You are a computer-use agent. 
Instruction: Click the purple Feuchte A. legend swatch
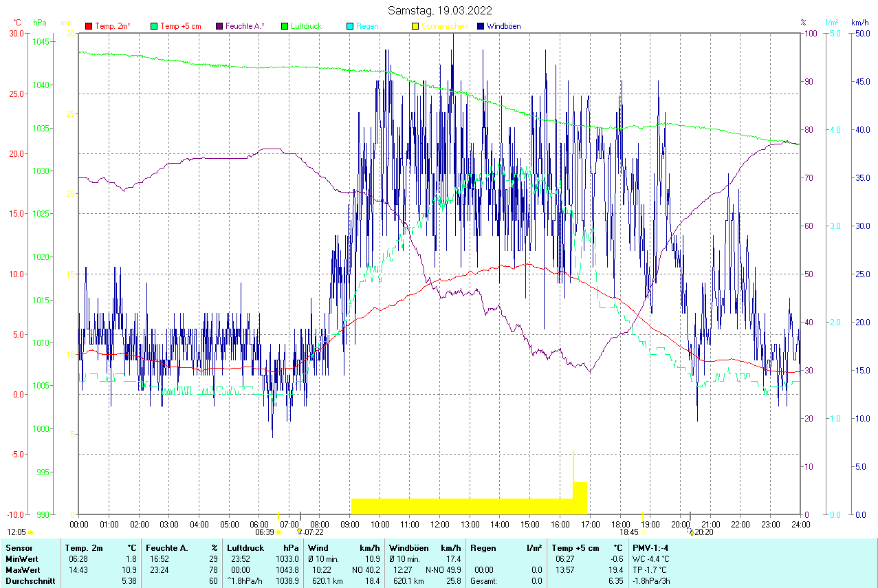click(219, 26)
